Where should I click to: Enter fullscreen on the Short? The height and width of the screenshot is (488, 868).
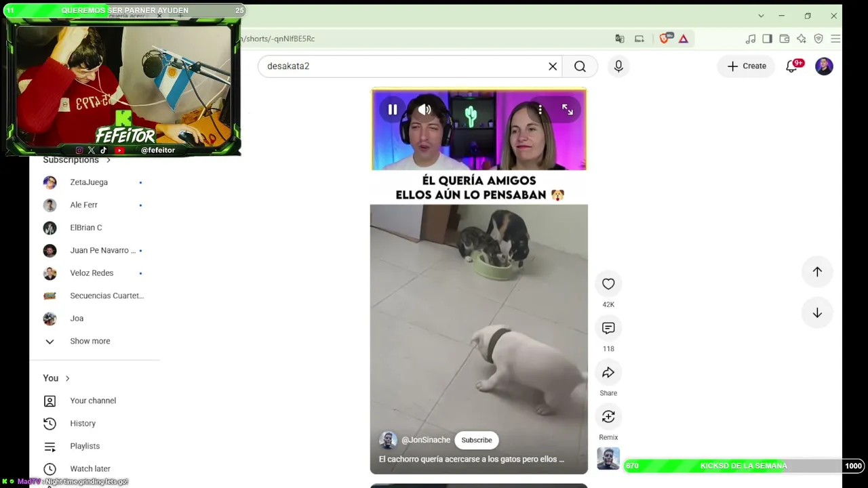568,110
